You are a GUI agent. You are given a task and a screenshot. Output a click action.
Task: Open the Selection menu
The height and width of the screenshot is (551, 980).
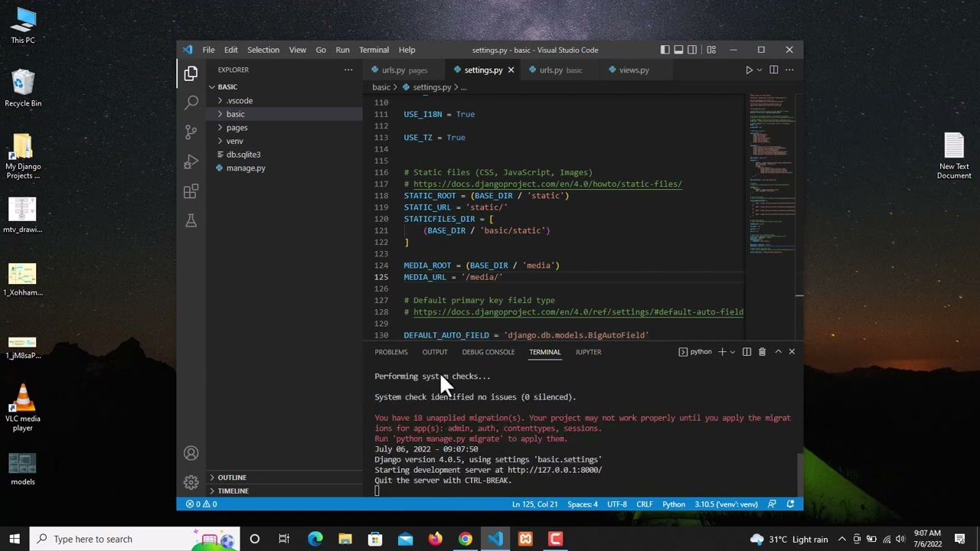[x=263, y=50]
